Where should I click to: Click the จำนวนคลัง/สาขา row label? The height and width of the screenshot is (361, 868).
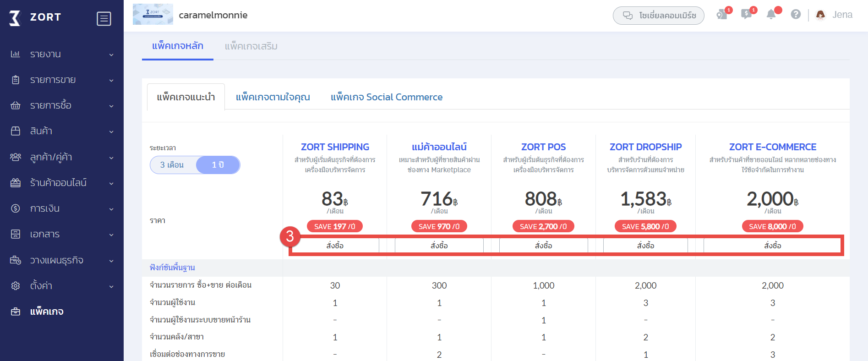pos(177,337)
